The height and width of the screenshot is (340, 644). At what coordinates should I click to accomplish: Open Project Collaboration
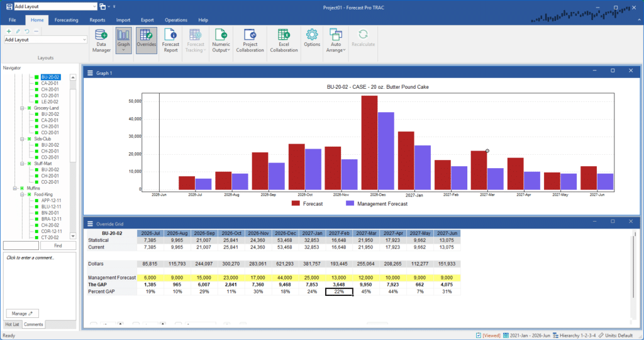pyautogui.click(x=250, y=40)
